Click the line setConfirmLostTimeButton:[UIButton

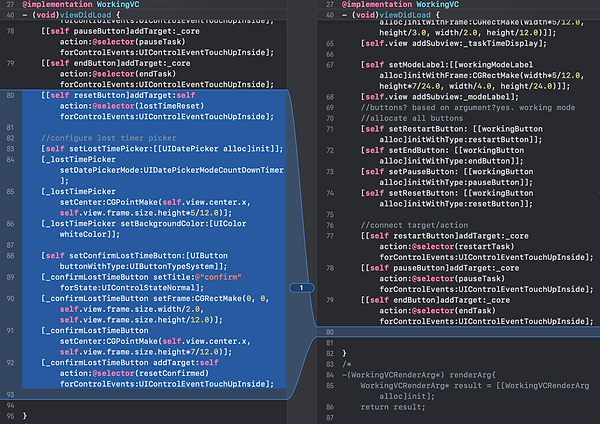(x=134, y=256)
